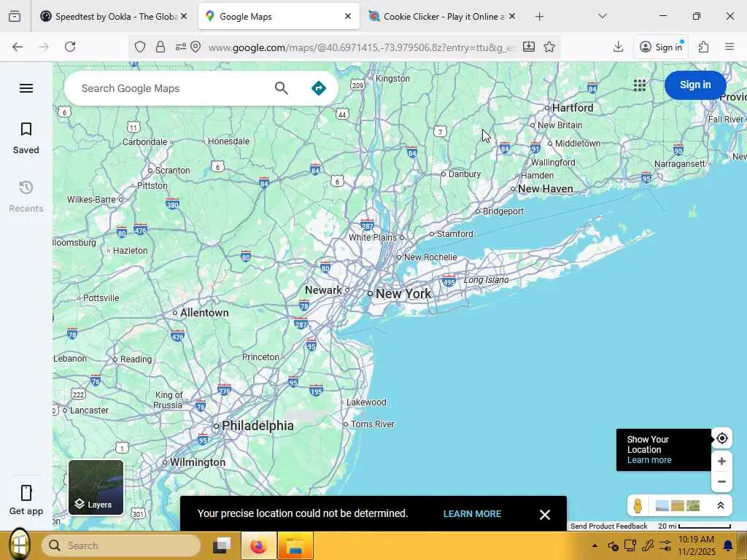Click the Firefox taskbar icon
The image size is (747, 560).
click(x=259, y=545)
